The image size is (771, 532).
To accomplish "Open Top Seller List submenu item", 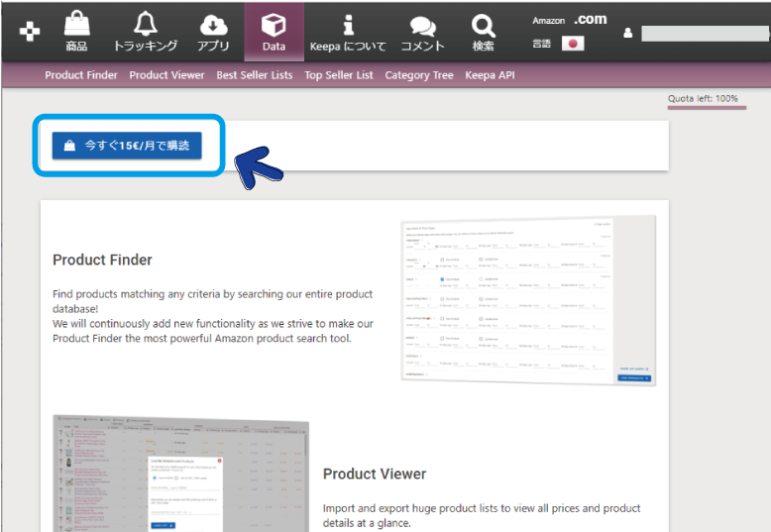I will 338,75.
